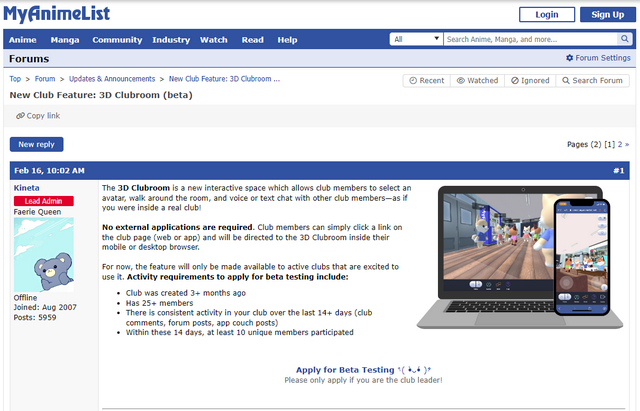Viewport: 640px width, 411px height.
Task: Click the thread title New Club Feature
Action: point(101,95)
